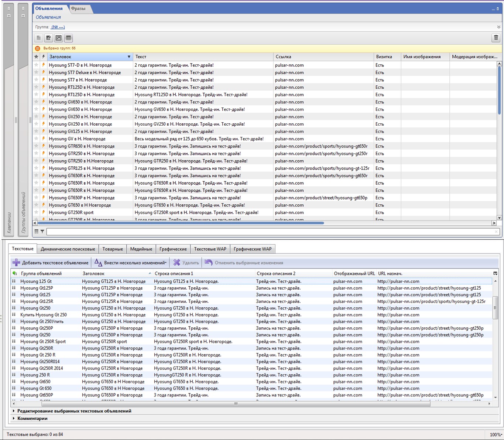
Task: Select the Hyosung Gt250R 2014 group row
Action: pos(252,368)
